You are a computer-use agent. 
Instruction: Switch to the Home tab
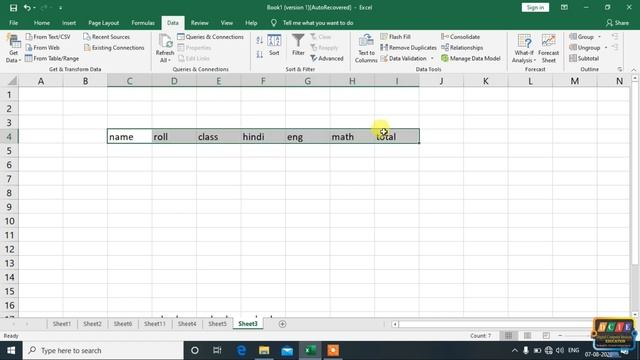(42, 23)
